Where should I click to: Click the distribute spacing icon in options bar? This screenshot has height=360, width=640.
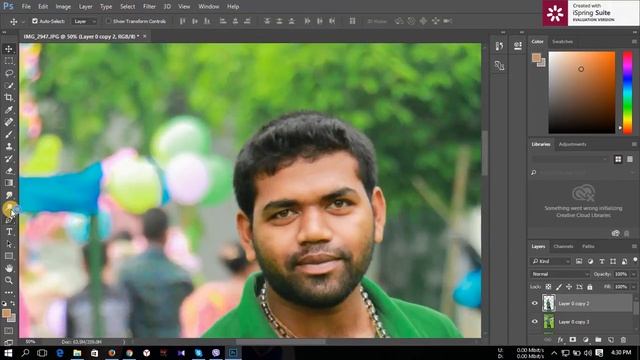click(352, 21)
